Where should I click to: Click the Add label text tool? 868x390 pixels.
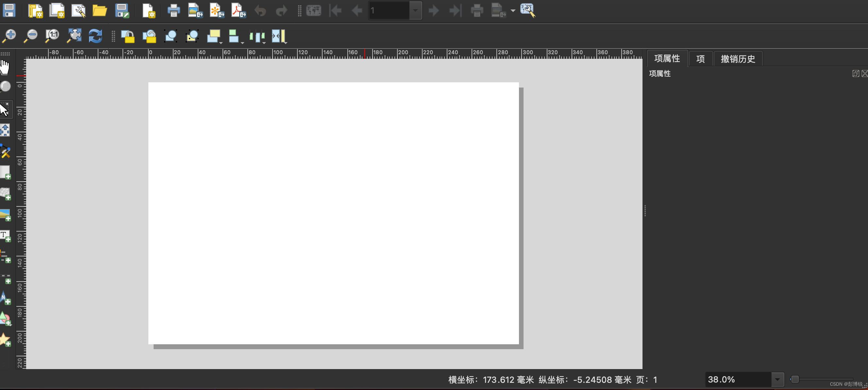[x=5, y=236]
